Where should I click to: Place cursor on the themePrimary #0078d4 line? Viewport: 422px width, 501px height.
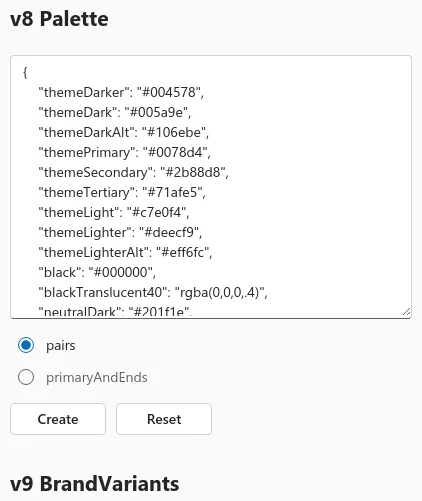coord(124,152)
